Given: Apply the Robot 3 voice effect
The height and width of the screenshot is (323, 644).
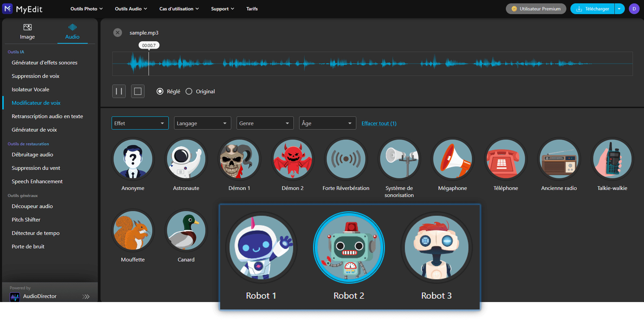Looking at the screenshot, I should [x=436, y=248].
